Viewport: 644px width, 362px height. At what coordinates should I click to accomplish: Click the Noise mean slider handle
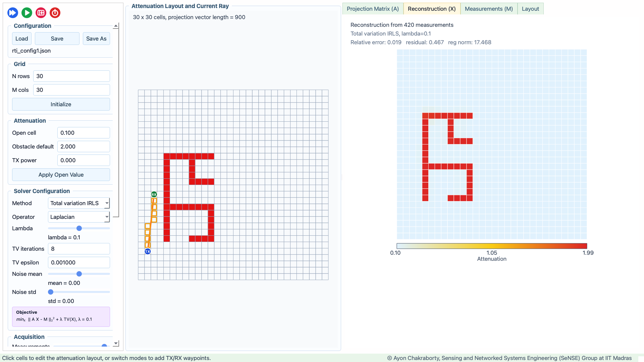tap(79, 274)
